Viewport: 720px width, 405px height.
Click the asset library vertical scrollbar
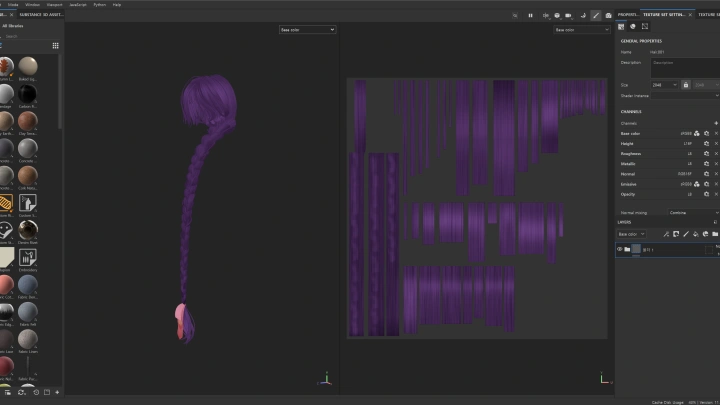[x=60, y=92]
